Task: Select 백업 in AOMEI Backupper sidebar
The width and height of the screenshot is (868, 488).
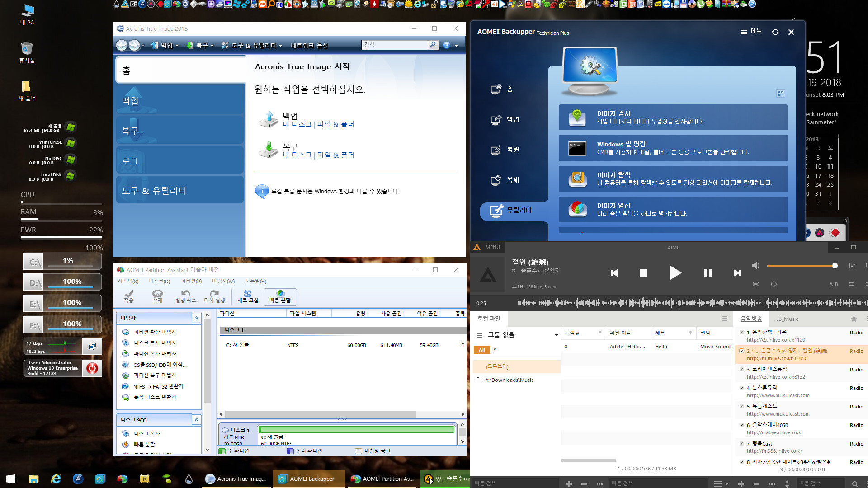Action: click(x=505, y=119)
